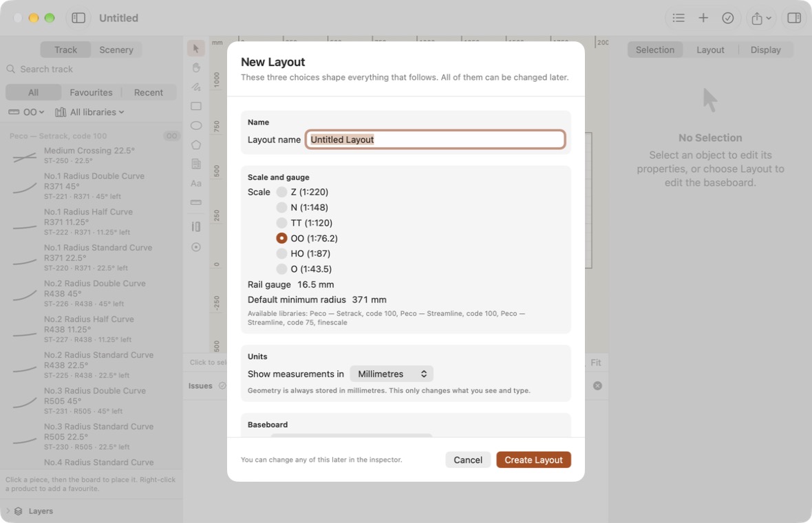Image resolution: width=812 pixels, height=523 pixels.
Task: Open the OO scale filter dropdown
Action: click(x=26, y=112)
